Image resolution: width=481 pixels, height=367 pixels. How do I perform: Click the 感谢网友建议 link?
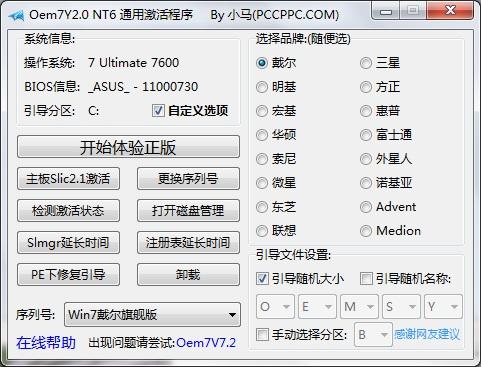click(x=427, y=334)
